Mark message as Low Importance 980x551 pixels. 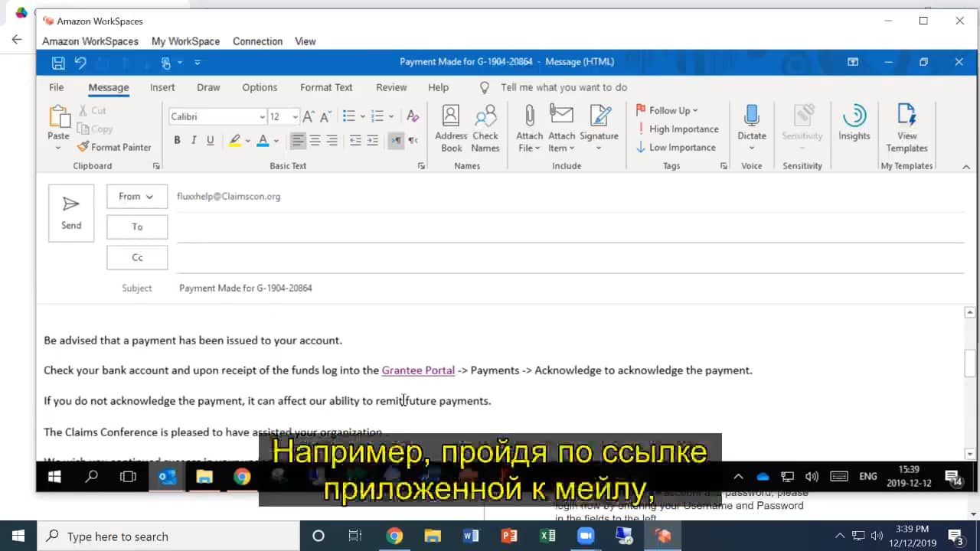coord(676,147)
